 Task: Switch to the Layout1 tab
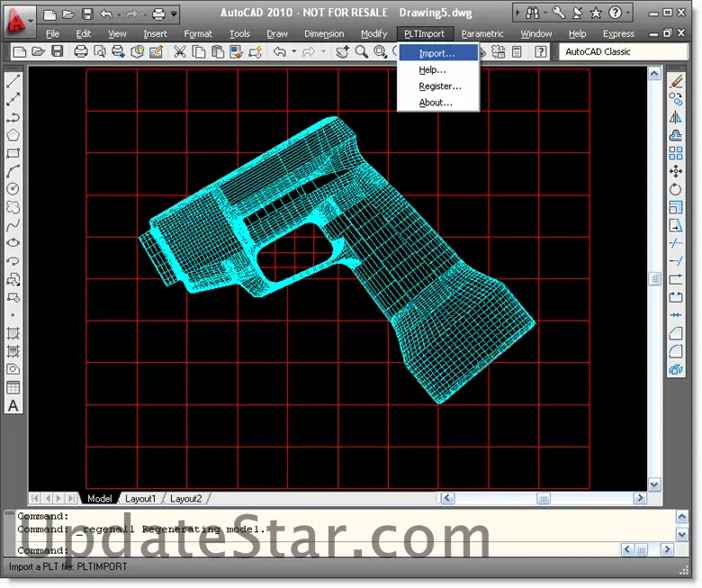tap(140, 499)
